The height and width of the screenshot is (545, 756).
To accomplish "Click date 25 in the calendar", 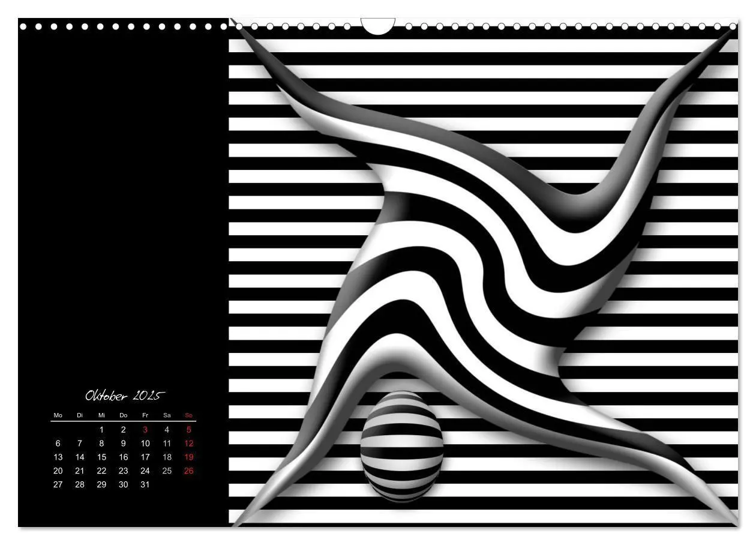I will tap(167, 471).
